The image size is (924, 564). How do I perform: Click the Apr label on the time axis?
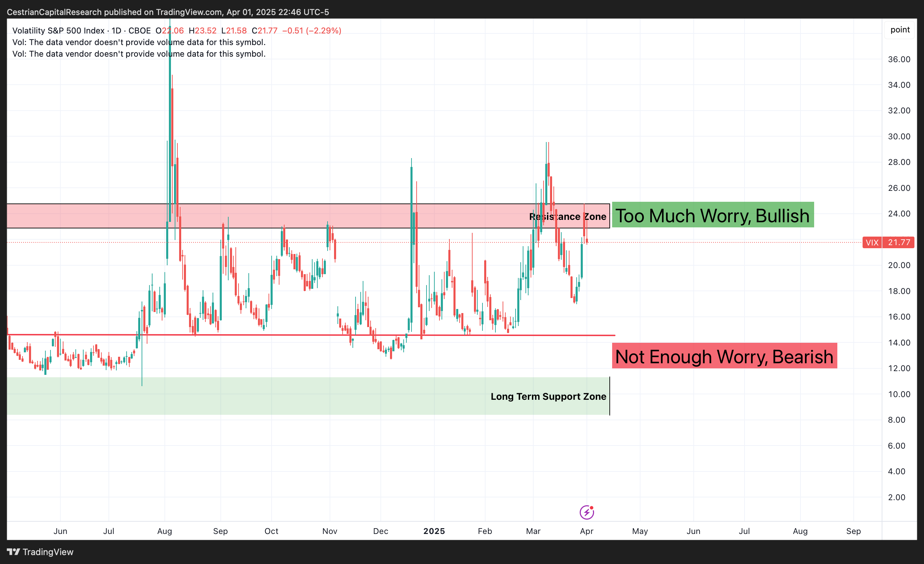click(x=587, y=531)
